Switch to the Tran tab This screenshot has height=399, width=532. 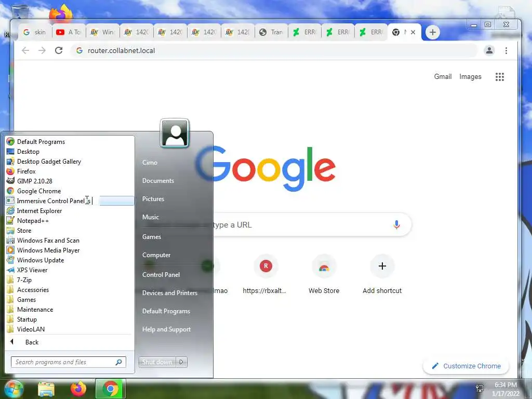click(x=271, y=32)
